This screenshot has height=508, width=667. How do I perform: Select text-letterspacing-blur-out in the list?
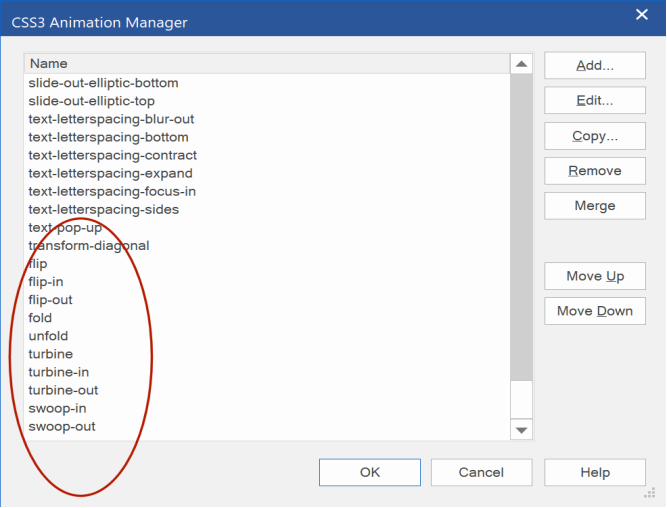pyautogui.click(x=111, y=119)
